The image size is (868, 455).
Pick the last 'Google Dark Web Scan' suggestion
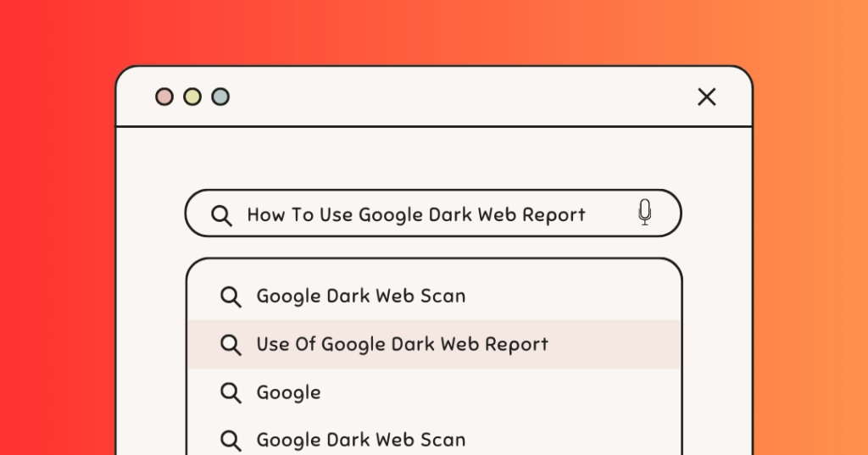(x=434, y=440)
